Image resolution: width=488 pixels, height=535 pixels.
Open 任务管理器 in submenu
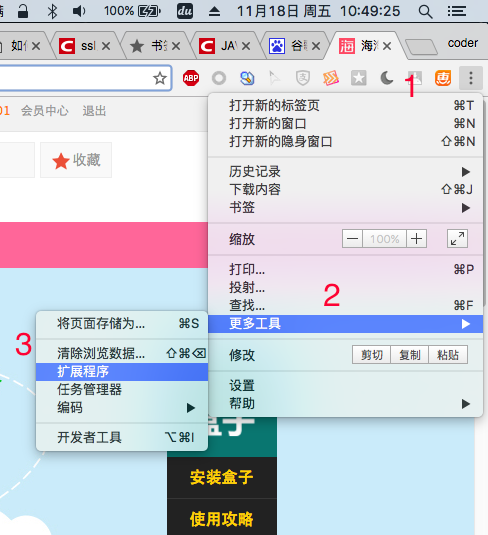pyautogui.click(x=122, y=389)
